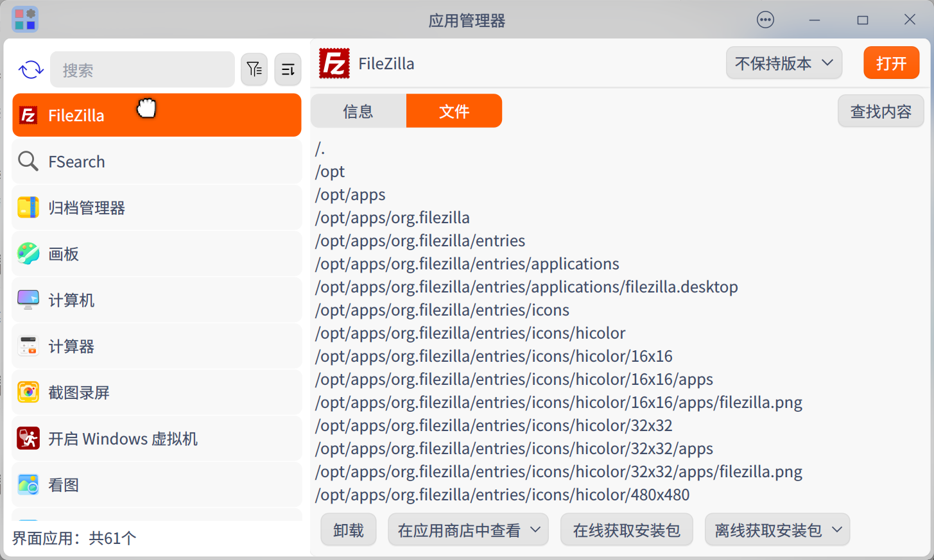The image size is (934, 560).
Task: Click the 界面应用：共61个 status text
Action: click(x=74, y=538)
